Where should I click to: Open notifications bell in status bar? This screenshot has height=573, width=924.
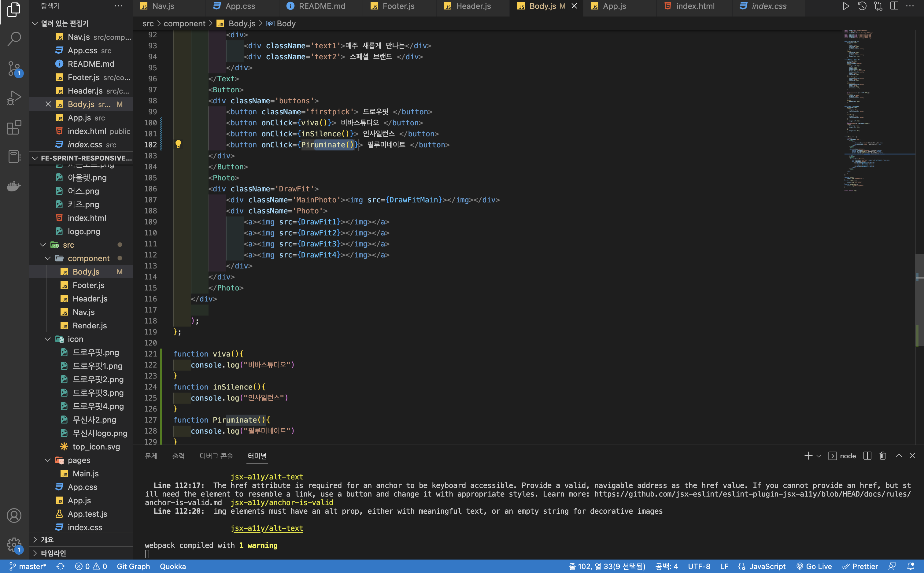[x=911, y=566]
